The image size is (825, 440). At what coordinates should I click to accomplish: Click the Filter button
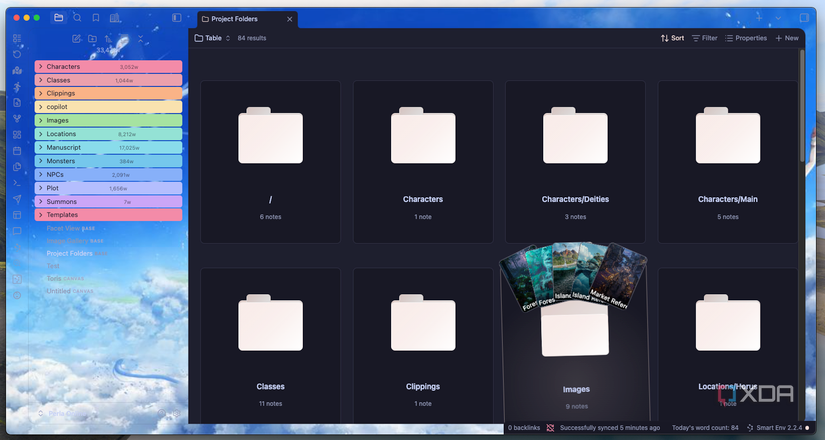(705, 38)
